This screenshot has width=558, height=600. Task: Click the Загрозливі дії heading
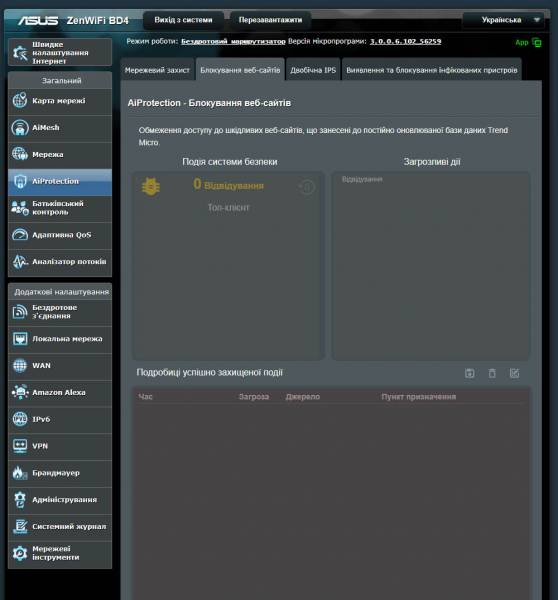coord(432,162)
